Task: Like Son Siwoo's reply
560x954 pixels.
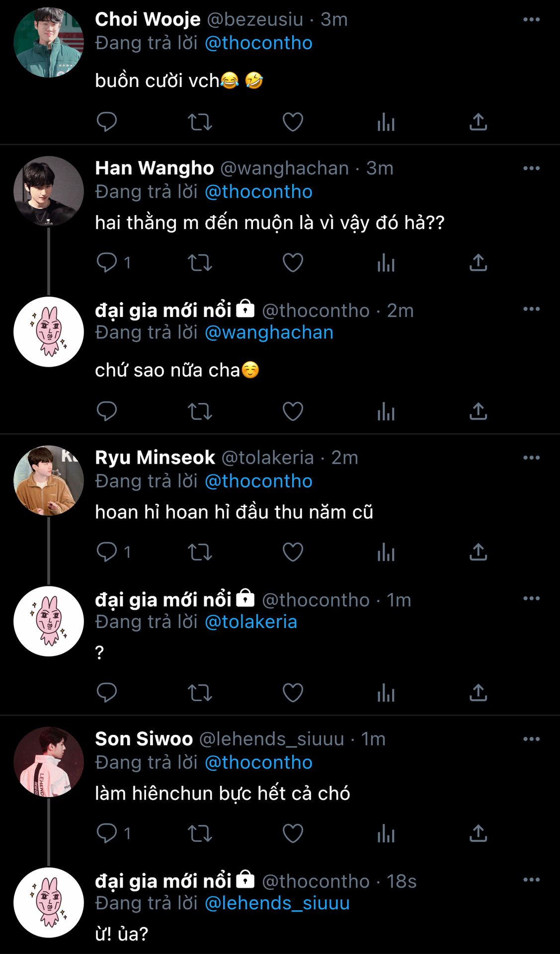Action: coord(293,833)
